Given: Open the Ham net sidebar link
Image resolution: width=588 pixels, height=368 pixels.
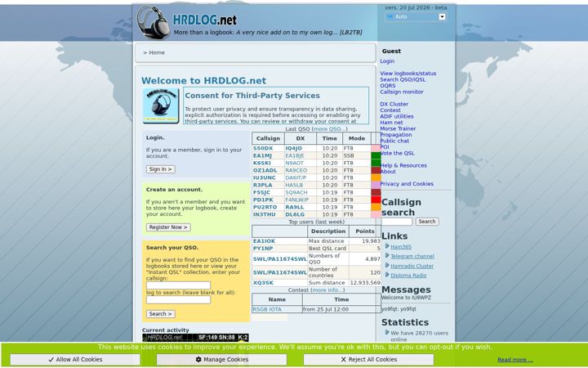Looking at the screenshot, I should 391,123.
